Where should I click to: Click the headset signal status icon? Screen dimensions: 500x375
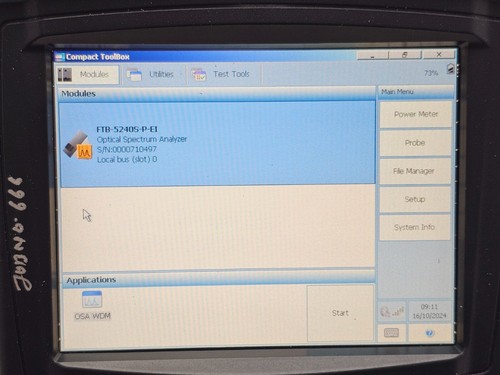[392, 312]
